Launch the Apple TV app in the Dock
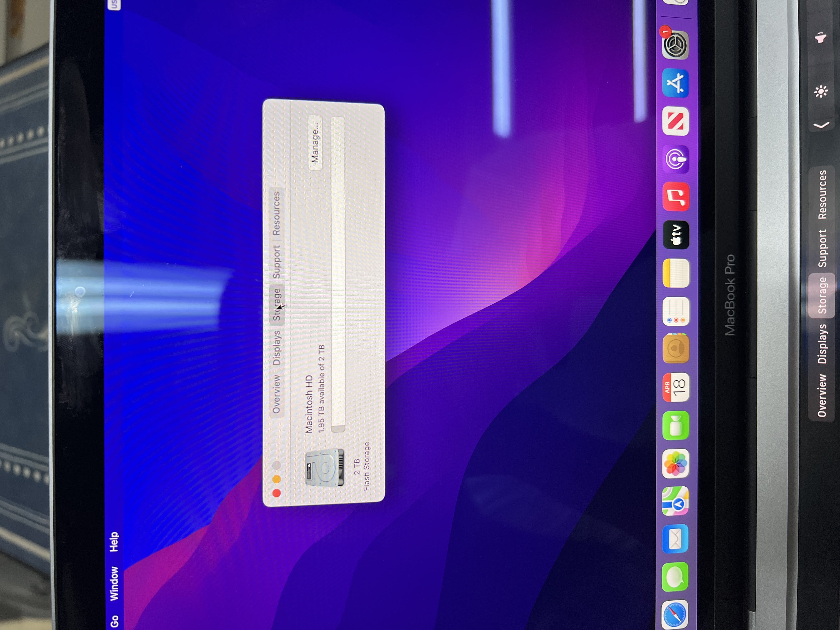This screenshot has height=630, width=840. 676,235
